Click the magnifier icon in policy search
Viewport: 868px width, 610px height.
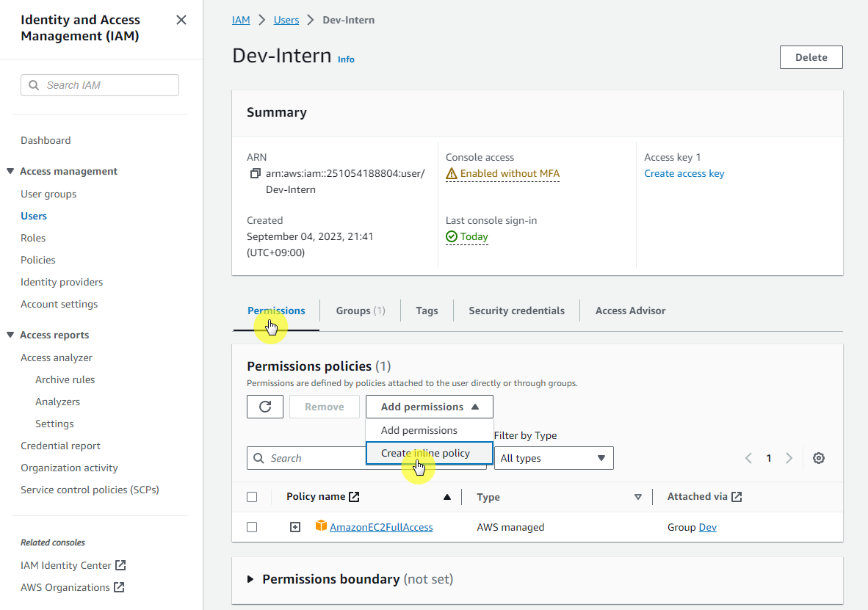pyautogui.click(x=258, y=458)
